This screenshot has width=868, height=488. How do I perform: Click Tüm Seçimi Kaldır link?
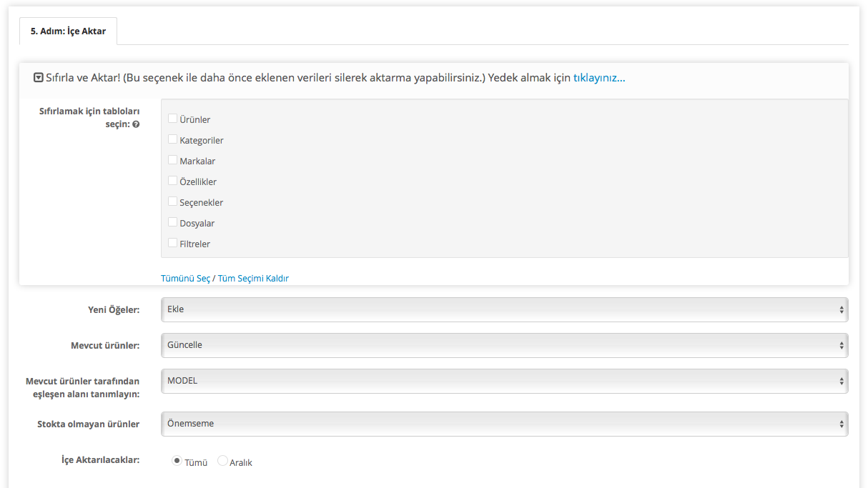[253, 279]
